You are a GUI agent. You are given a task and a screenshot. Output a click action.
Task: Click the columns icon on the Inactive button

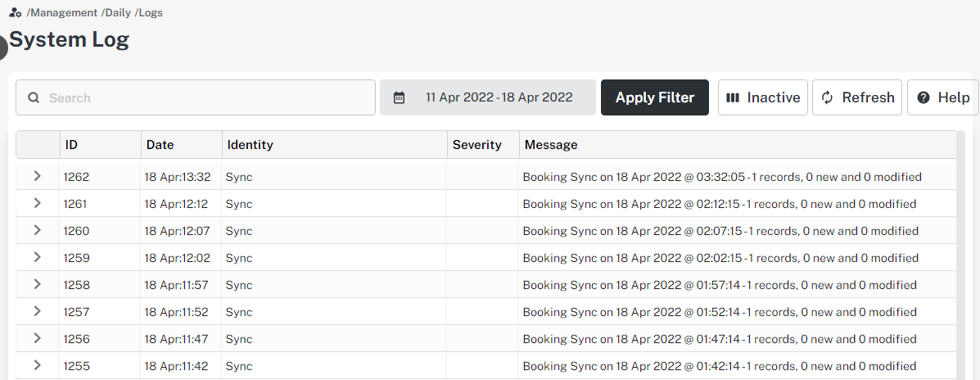coord(734,97)
